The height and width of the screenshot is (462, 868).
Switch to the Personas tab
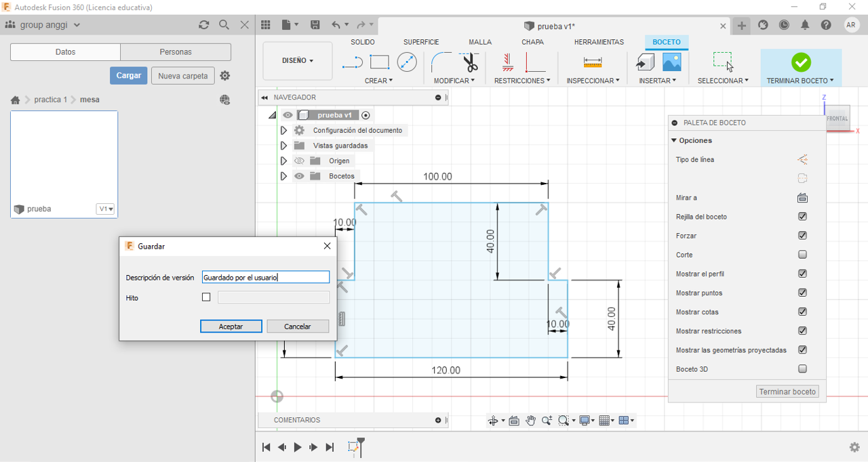176,52
